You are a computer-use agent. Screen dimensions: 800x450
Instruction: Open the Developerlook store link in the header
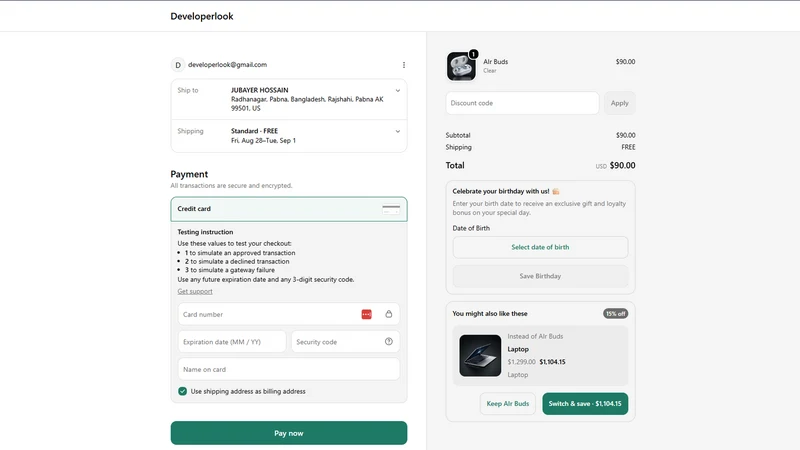click(x=202, y=16)
